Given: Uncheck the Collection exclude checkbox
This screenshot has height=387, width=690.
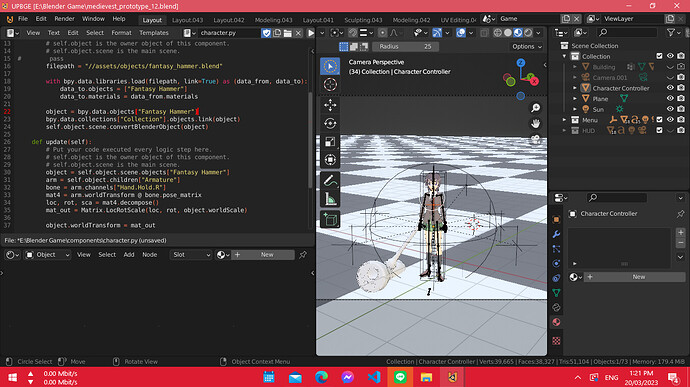Looking at the screenshot, I should click(x=659, y=56).
